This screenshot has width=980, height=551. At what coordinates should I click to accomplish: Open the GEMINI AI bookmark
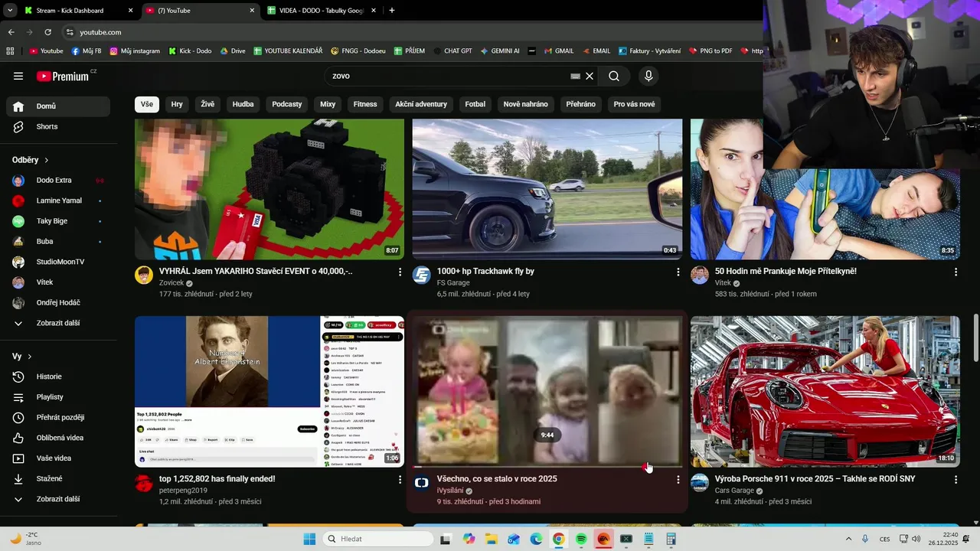[x=500, y=51]
